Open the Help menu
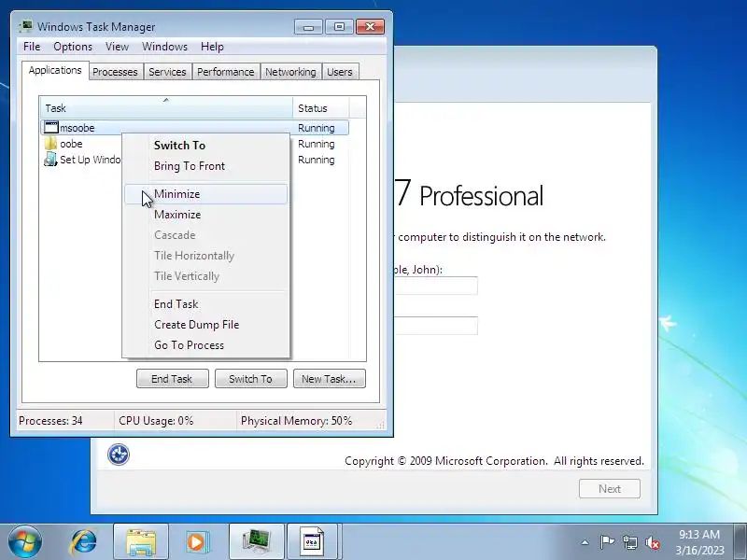 (x=212, y=47)
